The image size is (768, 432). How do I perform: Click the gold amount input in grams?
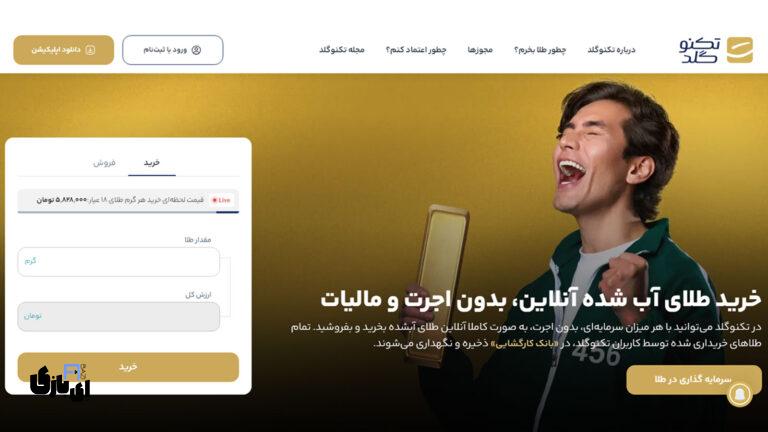click(x=119, y=262)
